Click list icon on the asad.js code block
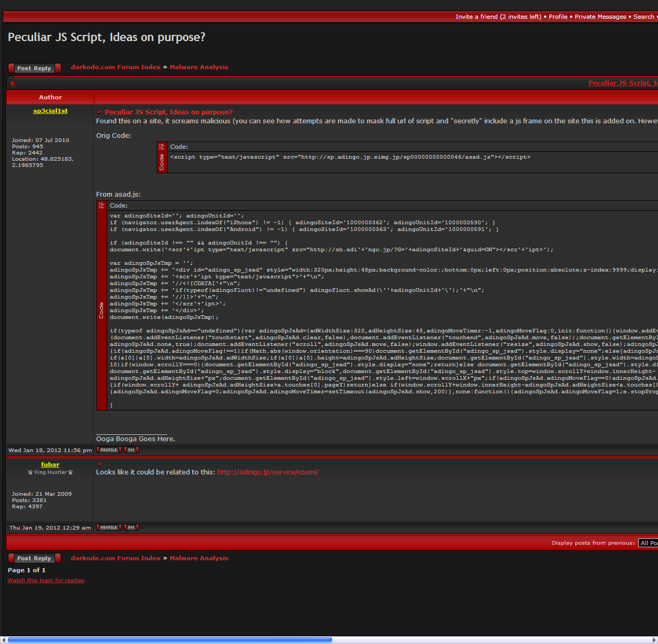The image size is (658, 644). (x=101, y=205)
